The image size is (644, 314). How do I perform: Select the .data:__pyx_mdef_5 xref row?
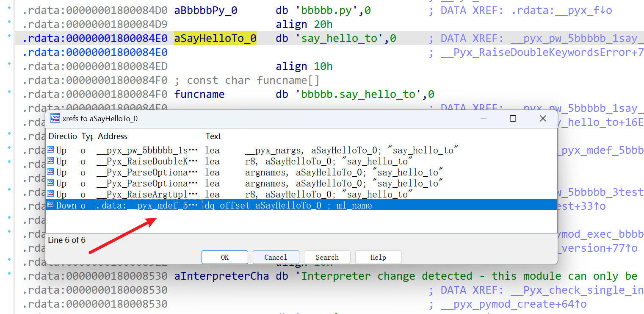(301, 206)
